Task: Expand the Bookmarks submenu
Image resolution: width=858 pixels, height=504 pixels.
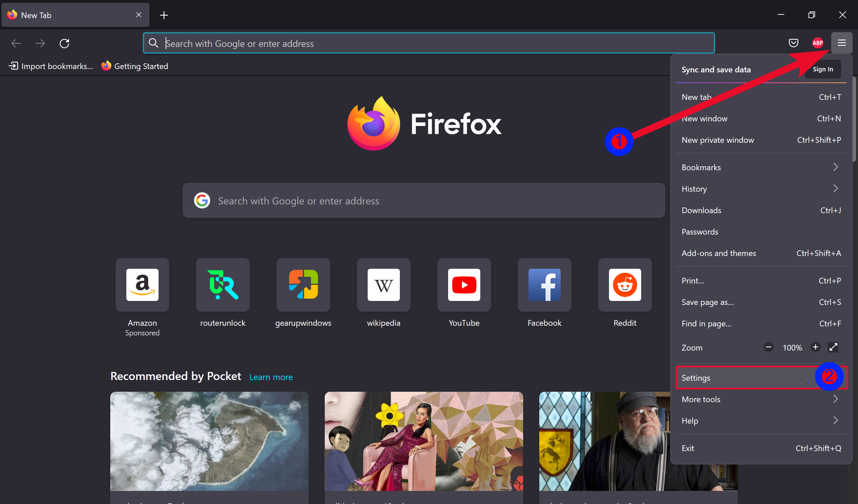Action: pyautogui.click(x=761, y=167)
